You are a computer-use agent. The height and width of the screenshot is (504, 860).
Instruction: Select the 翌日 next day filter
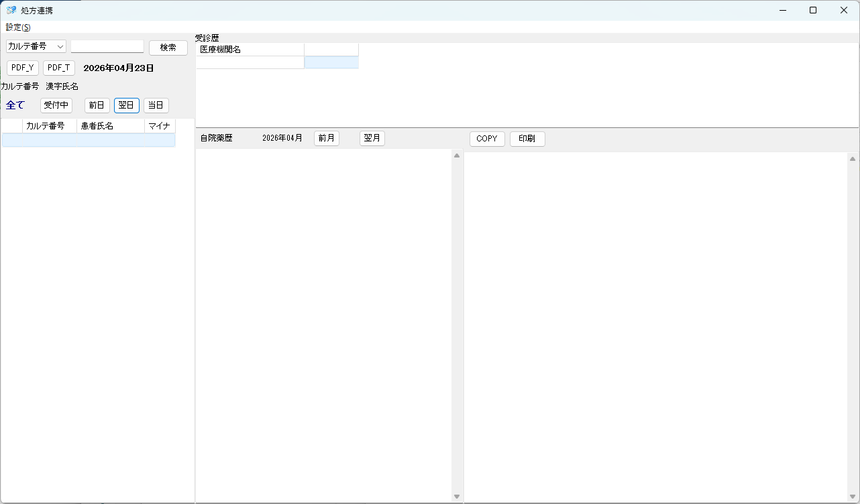point(126,105)
